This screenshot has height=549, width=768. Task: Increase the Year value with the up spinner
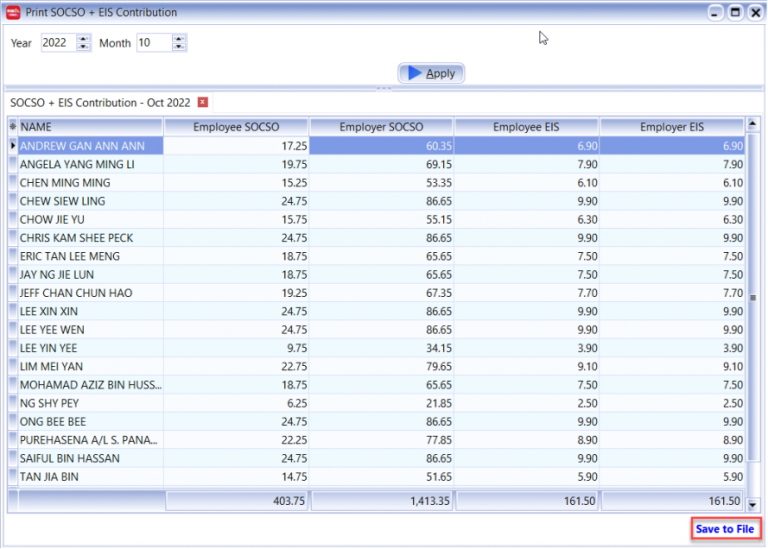(x=83, y=38)
